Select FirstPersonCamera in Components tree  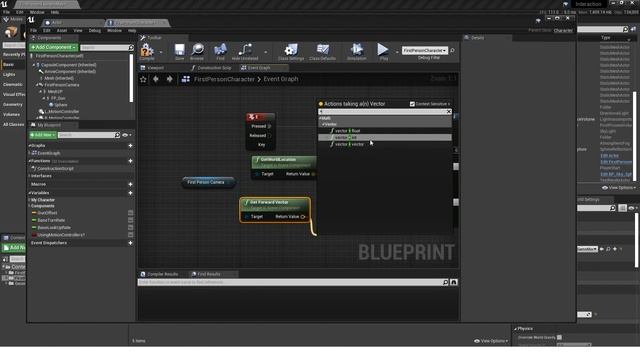pos(62,85)
